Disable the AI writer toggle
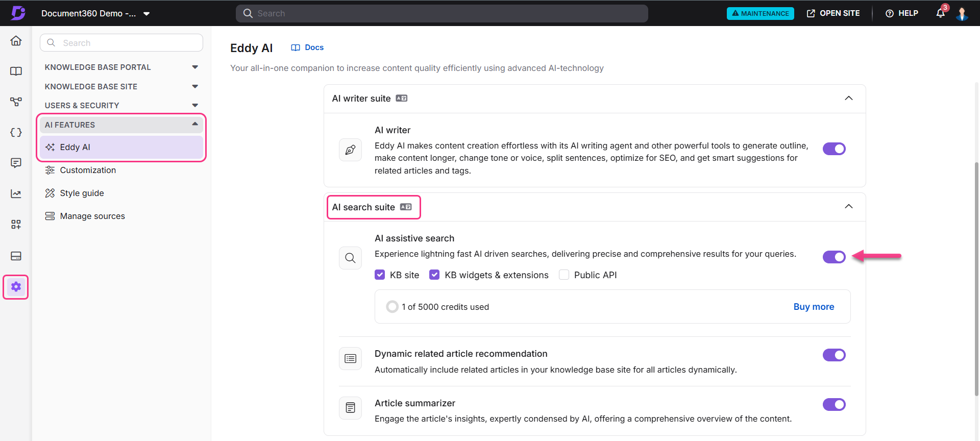Viewport: 980px width, 441px height. coord(834,149)
